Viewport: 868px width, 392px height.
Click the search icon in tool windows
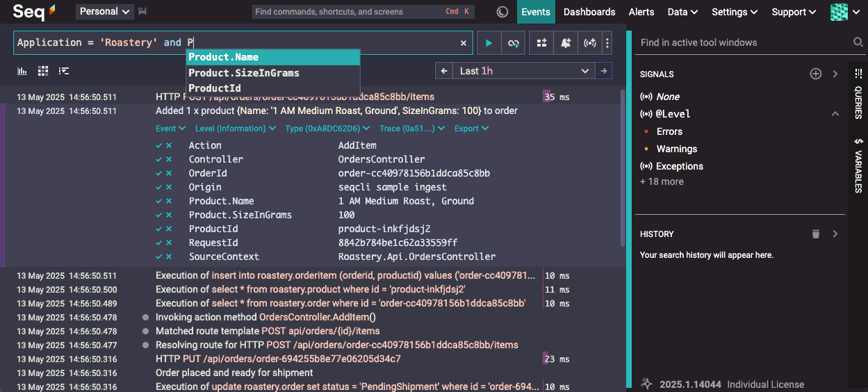coord(858,42)
